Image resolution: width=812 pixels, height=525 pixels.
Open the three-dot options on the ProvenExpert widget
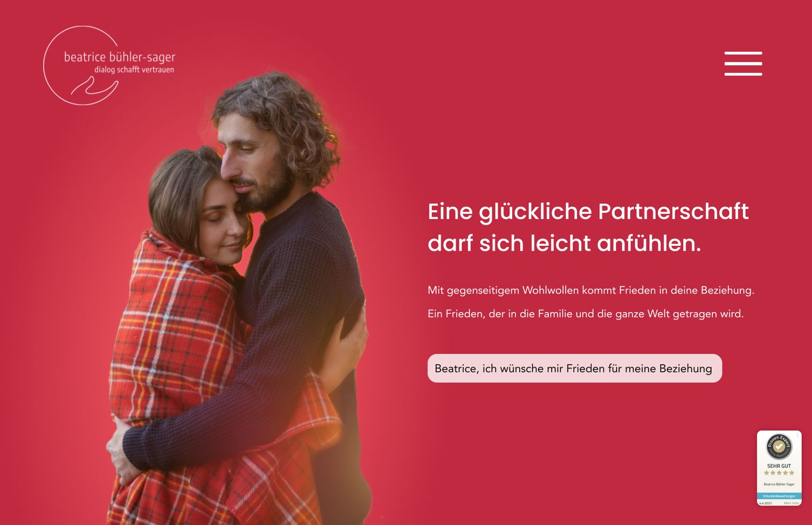pos(797,435)
